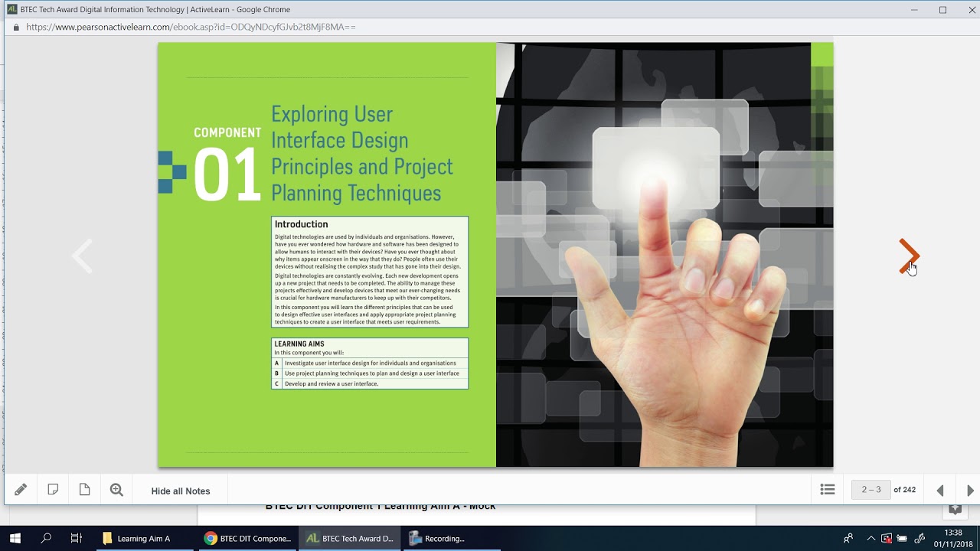The width and height of the screenshot is (980, 551).
Task: Click Hide all Notes
Action: (181, 491)
